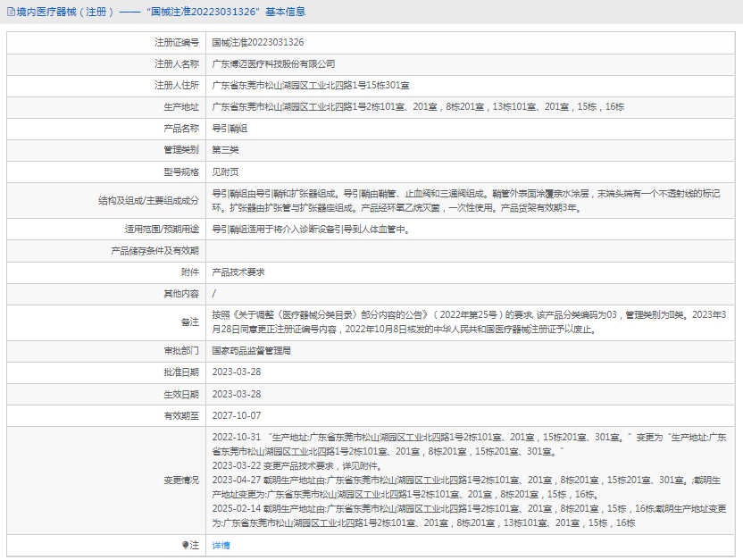The image size is (743, 560).
Task: Select product name value 导引鞘组
Action: [230, 129]
